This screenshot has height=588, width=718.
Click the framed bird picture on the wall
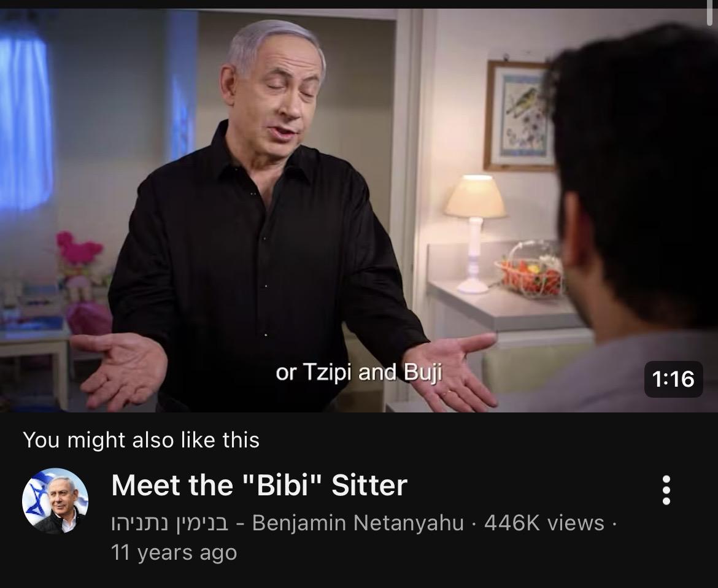520,116
